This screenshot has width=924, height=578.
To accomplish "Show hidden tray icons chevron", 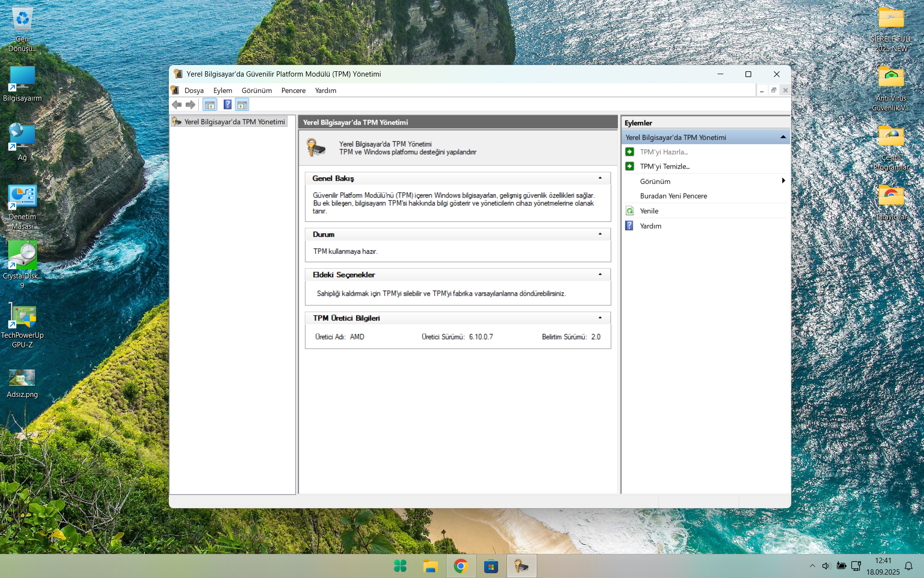I will click(812, 566).
